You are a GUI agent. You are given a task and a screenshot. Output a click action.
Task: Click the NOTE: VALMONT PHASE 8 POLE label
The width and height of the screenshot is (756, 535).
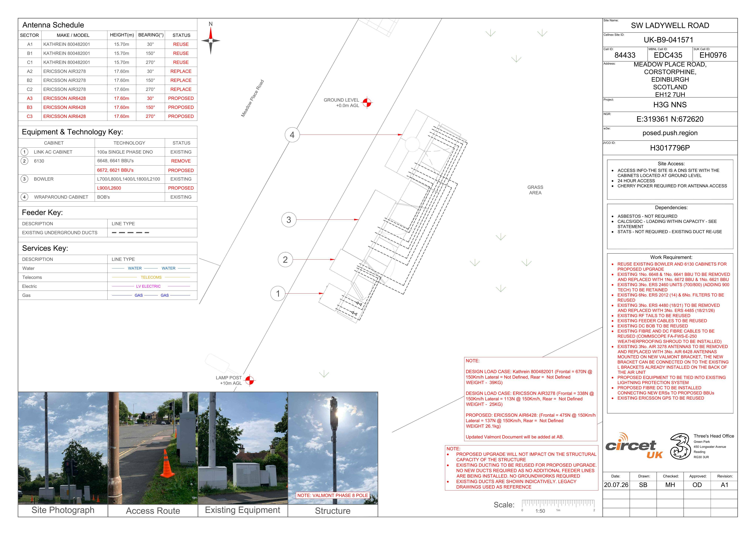coord(333,495)
